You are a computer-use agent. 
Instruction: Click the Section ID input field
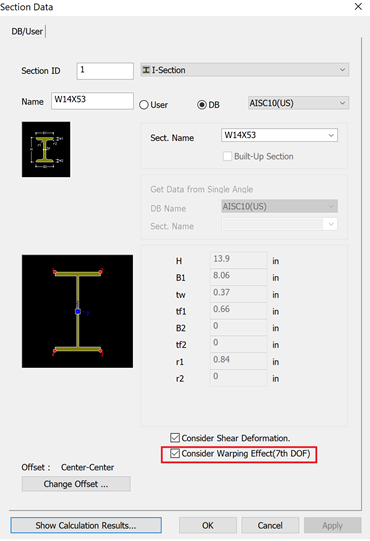tap(105, 71)
